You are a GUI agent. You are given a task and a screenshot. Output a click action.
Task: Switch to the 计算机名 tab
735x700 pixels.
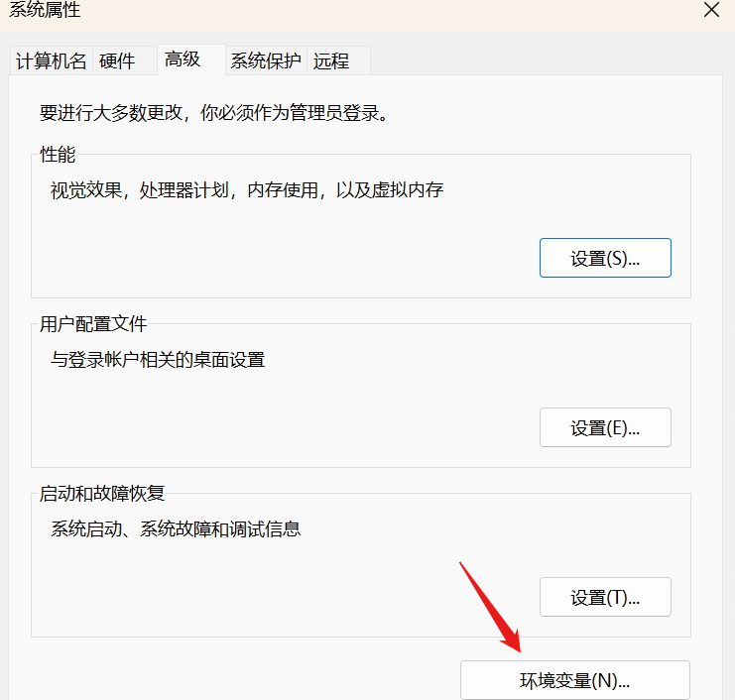[52, 60]
